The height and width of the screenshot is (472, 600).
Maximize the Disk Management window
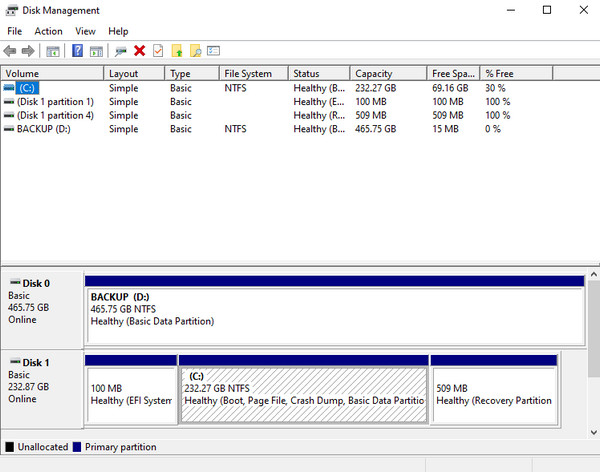(547, 10)
